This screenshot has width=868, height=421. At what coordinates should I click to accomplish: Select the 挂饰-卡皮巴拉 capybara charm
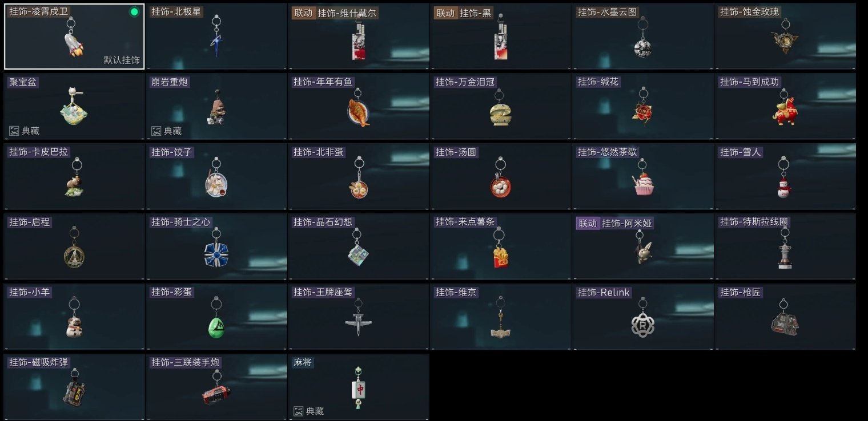coord(74,176)
